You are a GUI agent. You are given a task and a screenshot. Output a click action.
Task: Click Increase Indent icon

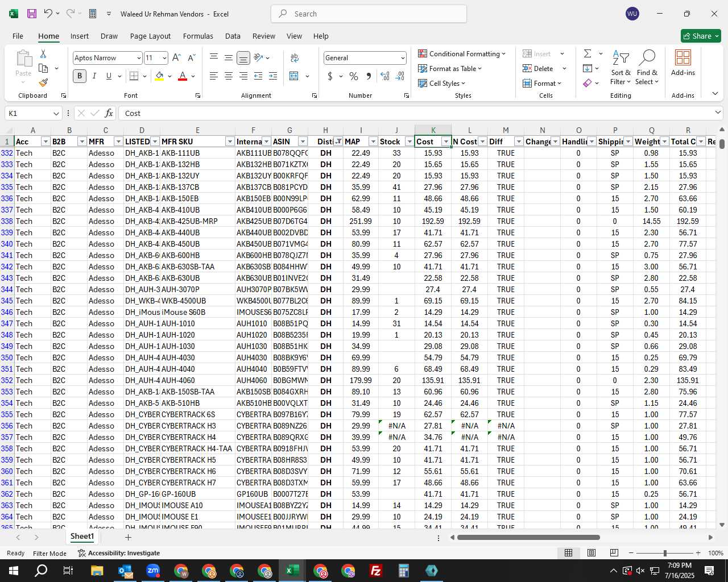pos(273,76)
